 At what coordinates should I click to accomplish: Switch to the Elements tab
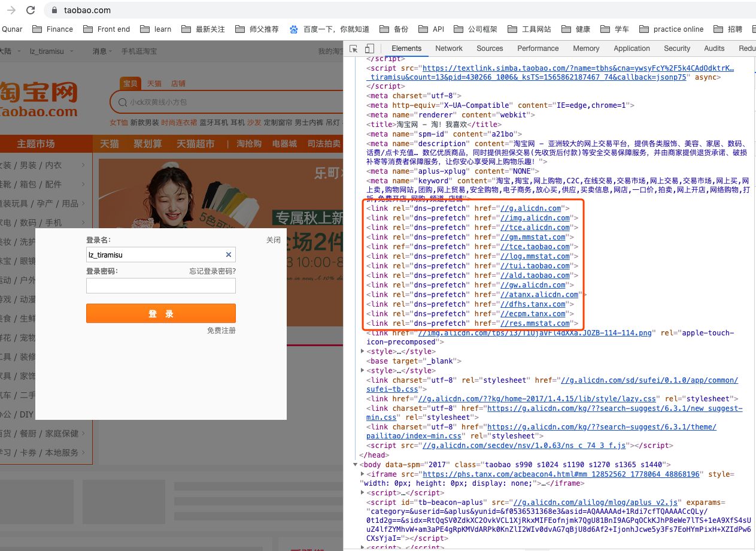point(406,49)
